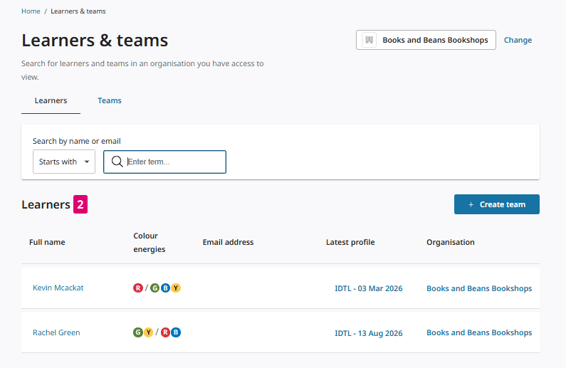The height and width of the screenshot is (368, 566).
Task: Click Rachel Green's green G energy circle
Action: point(138,332)
